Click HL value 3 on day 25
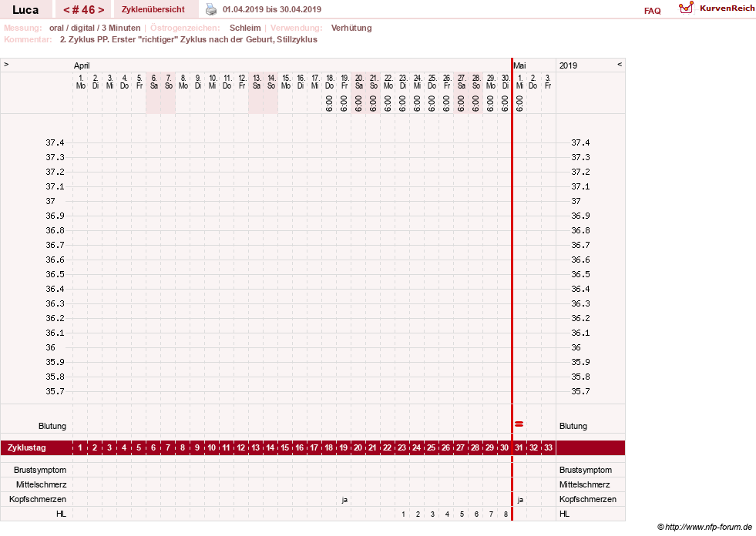The image size is (756, 536). pyautogui.click(x=432, y=514)
